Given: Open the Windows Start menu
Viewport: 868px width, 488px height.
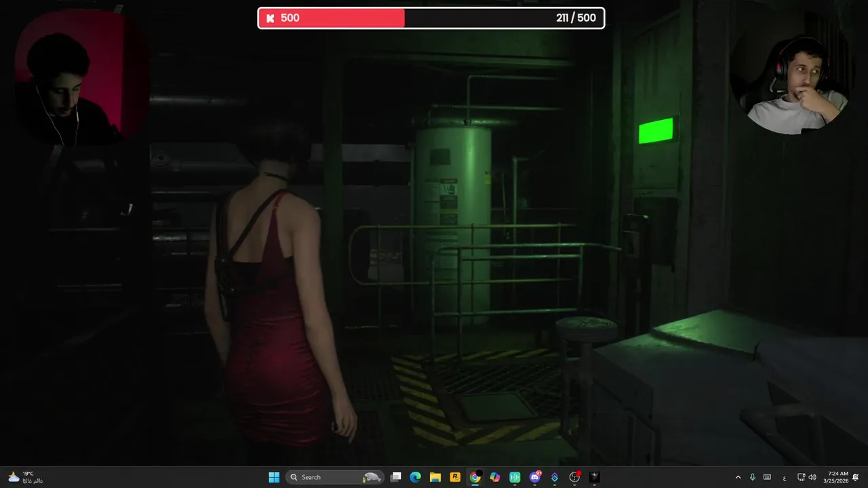Looking at the screenshot, I should click(x=274, y=477).
